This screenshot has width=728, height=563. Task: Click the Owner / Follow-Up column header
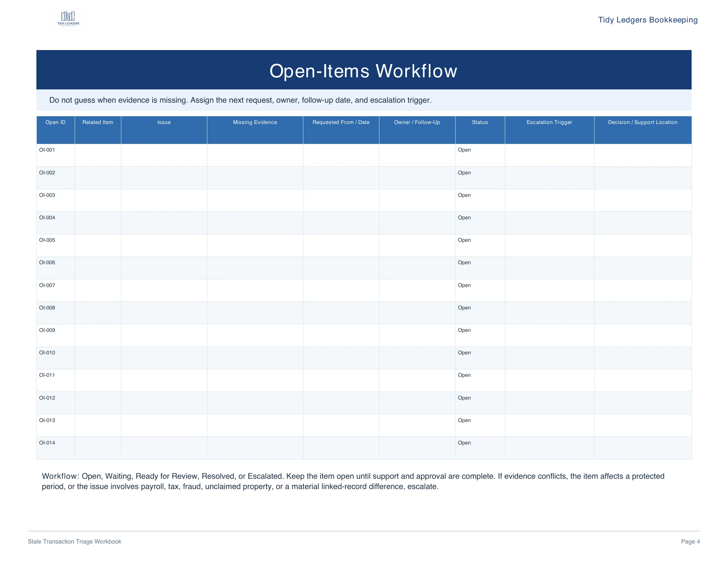pyautogui.click(x=417, y=130)
